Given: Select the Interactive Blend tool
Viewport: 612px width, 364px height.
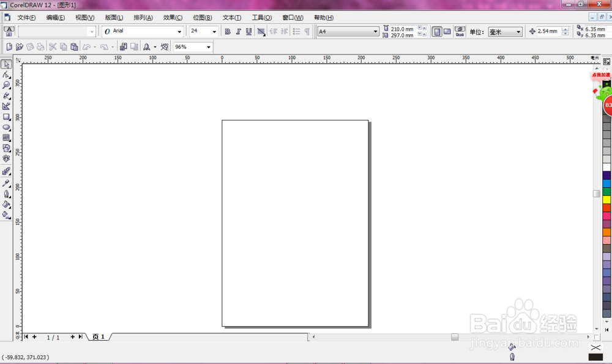Looking at the screenshot, I should [6, 171].
